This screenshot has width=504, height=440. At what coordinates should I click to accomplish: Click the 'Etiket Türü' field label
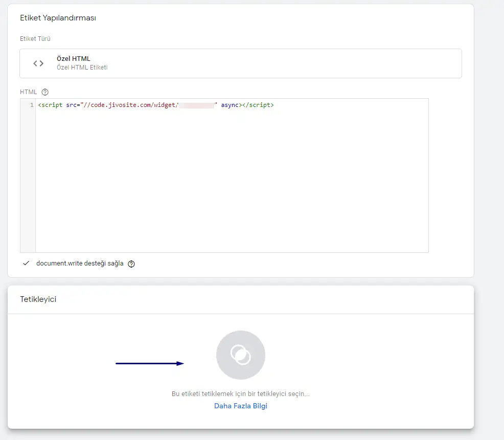[x=35, y=38]
